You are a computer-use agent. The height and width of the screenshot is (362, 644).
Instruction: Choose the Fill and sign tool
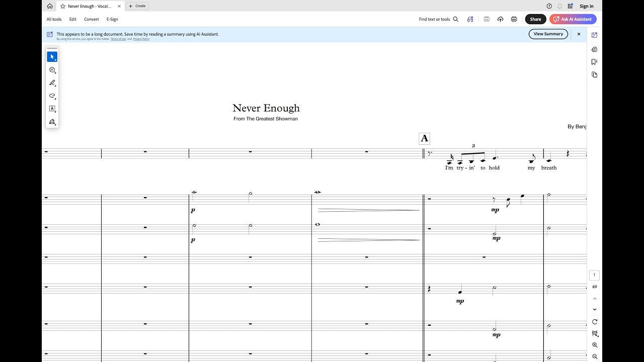(52, 122)
